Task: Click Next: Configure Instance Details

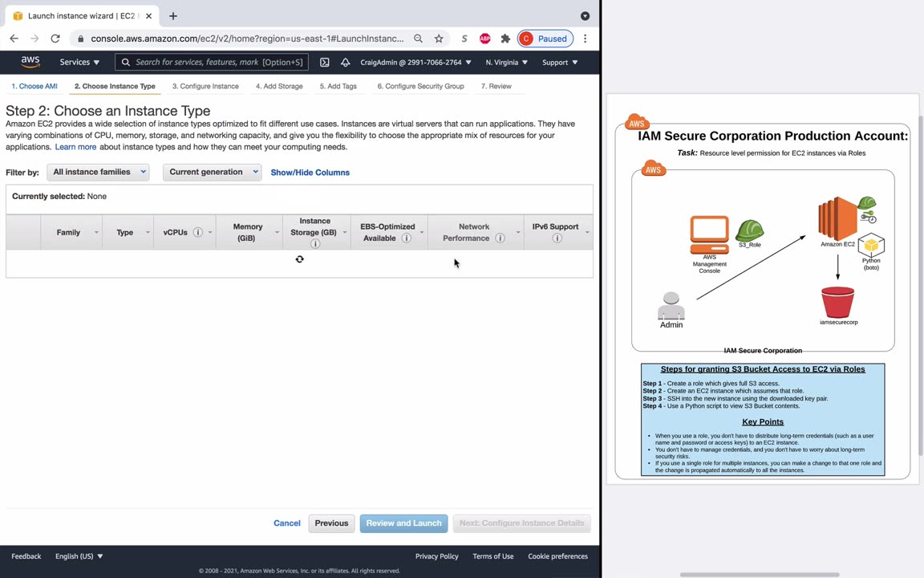Action: click(x=521, y=523)
